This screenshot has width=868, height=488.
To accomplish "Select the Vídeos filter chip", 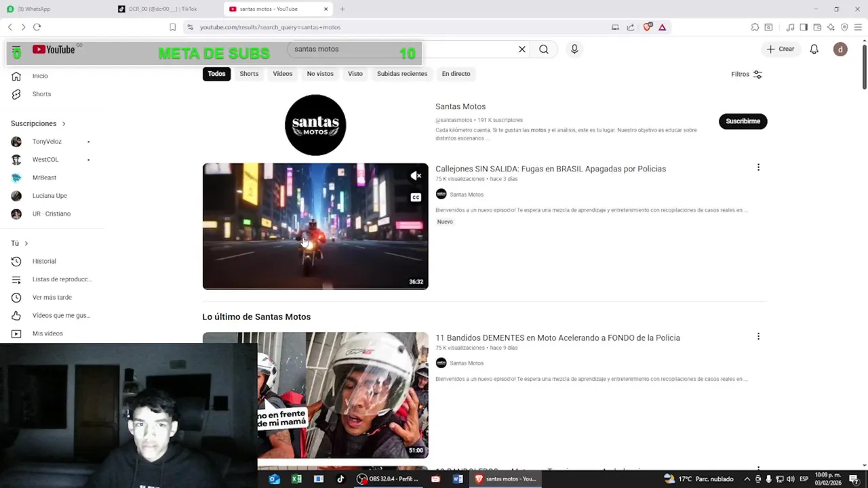I will [x=283, y=74].
